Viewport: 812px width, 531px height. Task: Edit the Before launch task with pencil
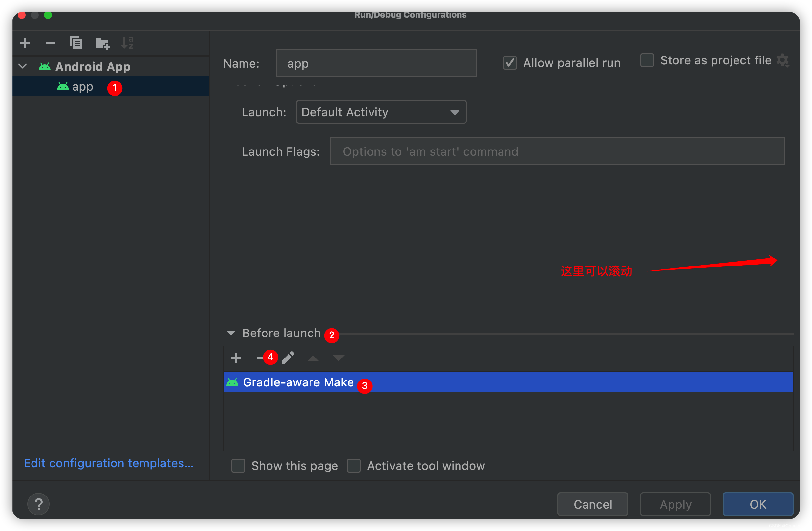[288, 358]
